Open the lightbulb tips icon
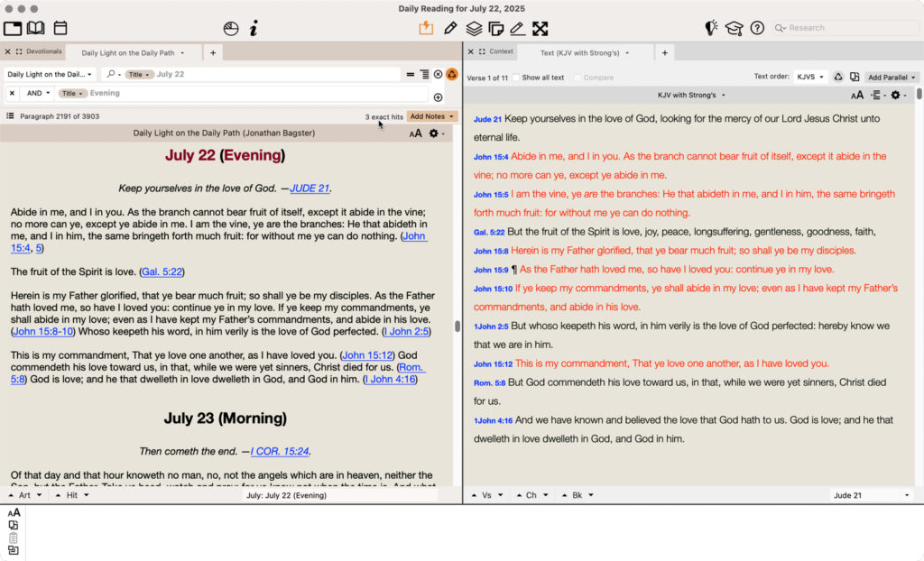This screenshot has height=561, width=924. tap(711, 28)
